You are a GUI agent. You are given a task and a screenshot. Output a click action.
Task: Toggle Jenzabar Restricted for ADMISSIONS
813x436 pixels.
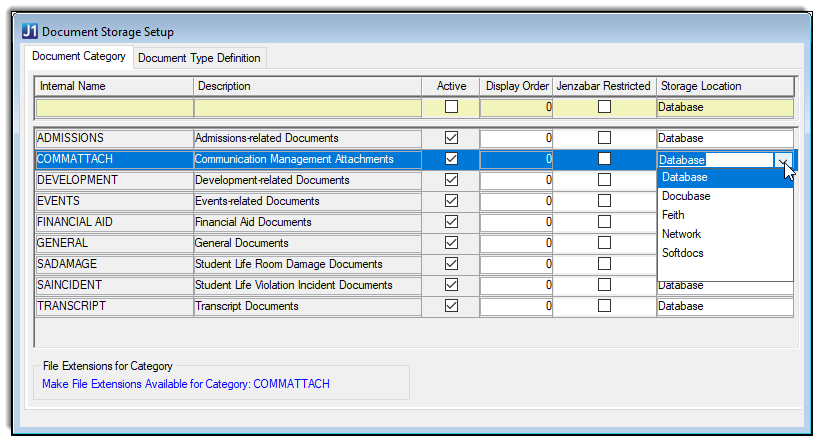click(x=603, y=138)
